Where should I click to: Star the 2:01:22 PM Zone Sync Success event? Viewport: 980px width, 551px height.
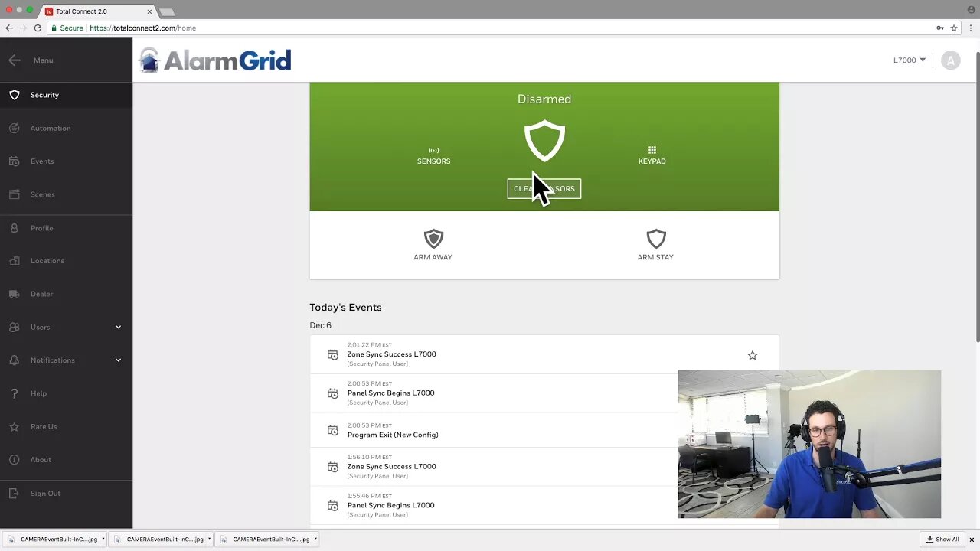pos(753,355)
